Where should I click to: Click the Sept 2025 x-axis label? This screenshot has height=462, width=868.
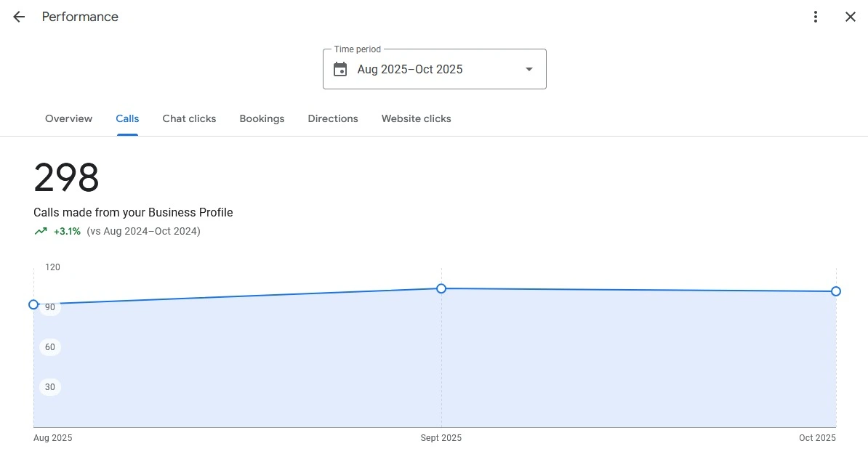(441, 438)
